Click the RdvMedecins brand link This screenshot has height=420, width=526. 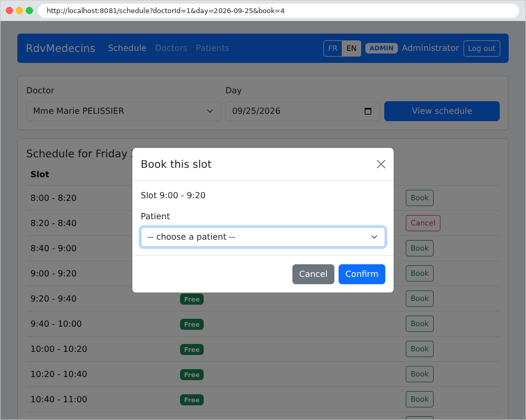(61, 48)
